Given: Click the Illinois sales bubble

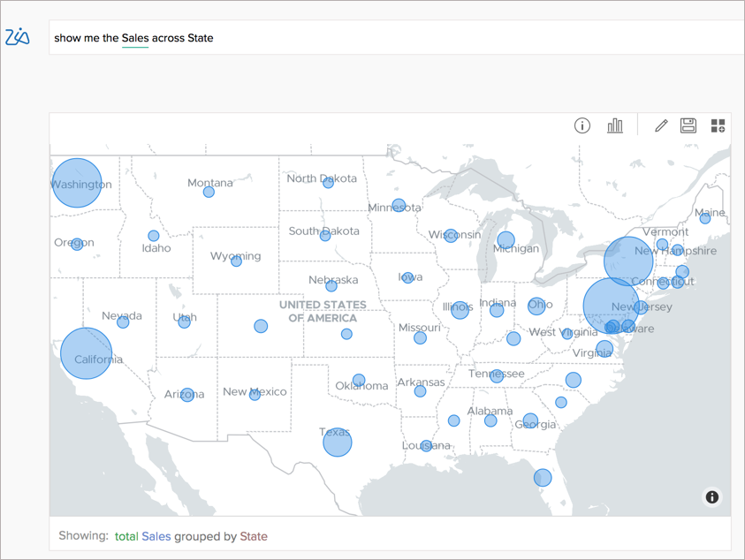Looking at the screenshot, I should coord(460,310).
